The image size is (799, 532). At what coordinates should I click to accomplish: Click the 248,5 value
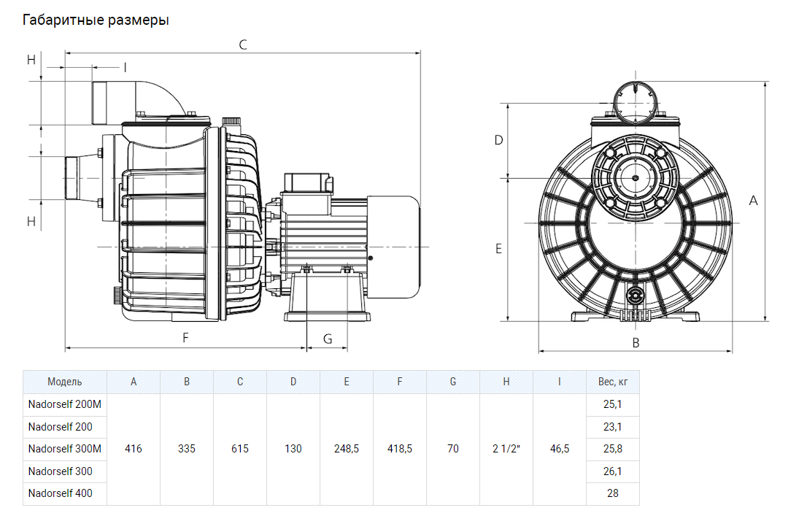(347, 448)
